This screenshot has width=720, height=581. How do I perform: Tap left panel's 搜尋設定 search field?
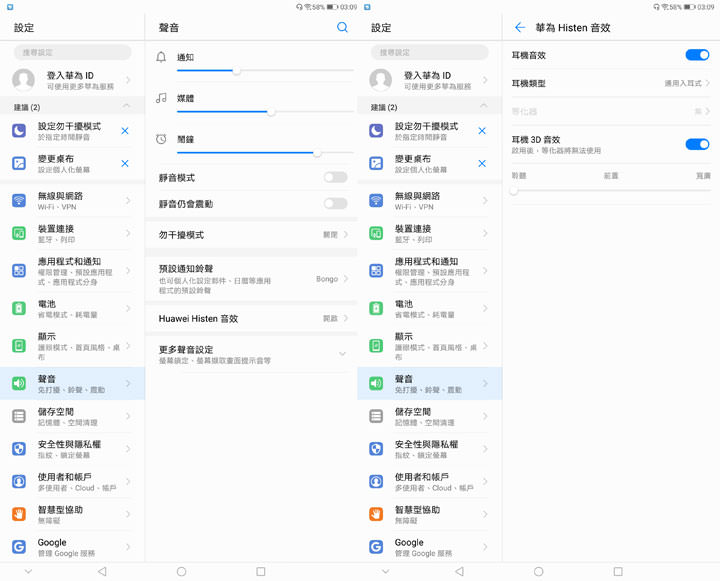pyautogui.click(x=73, y=52)
